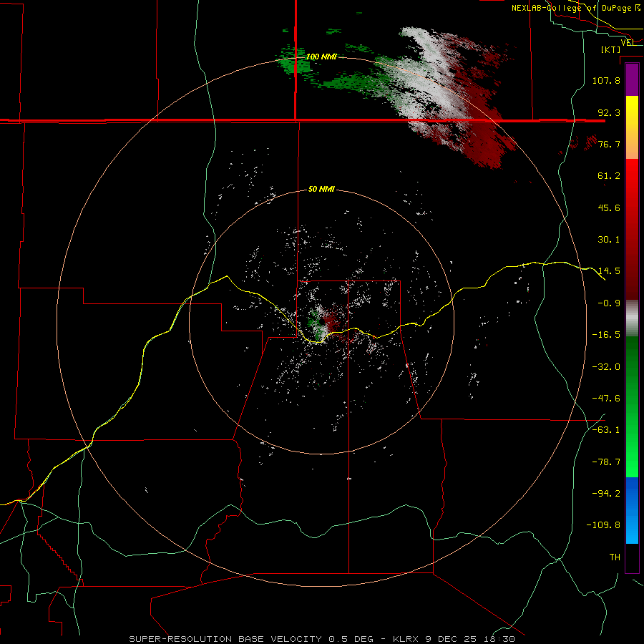This screenshot has width=644, height=644.
Task: Click the gray near-zero segment of the color bar
Action: point(632,318)
